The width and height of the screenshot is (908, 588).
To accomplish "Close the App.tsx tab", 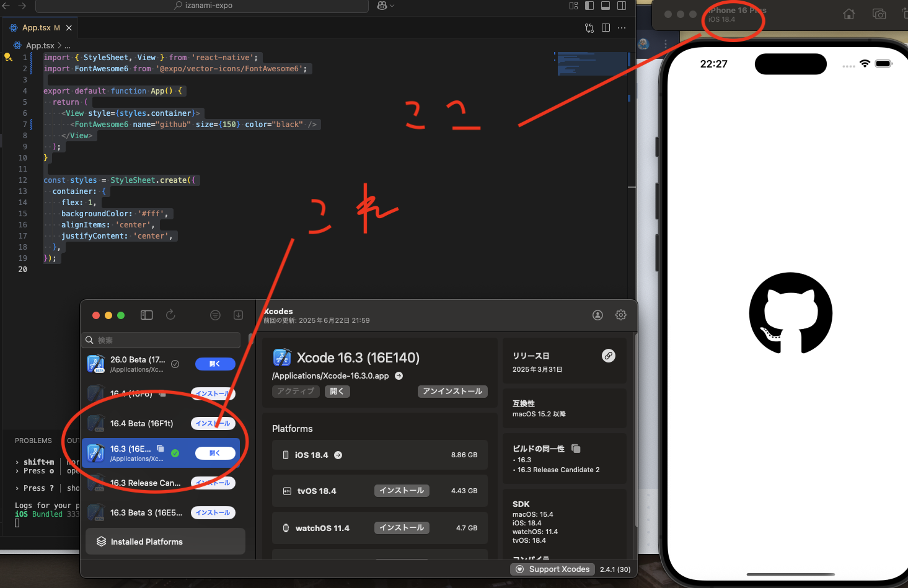I will [x=69, y=28].
